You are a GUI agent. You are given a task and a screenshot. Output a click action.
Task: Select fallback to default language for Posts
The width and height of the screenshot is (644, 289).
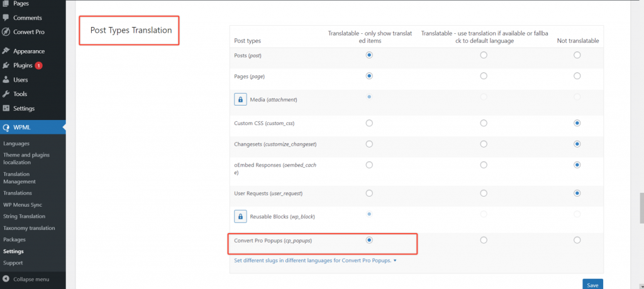[x=484, y=55]
